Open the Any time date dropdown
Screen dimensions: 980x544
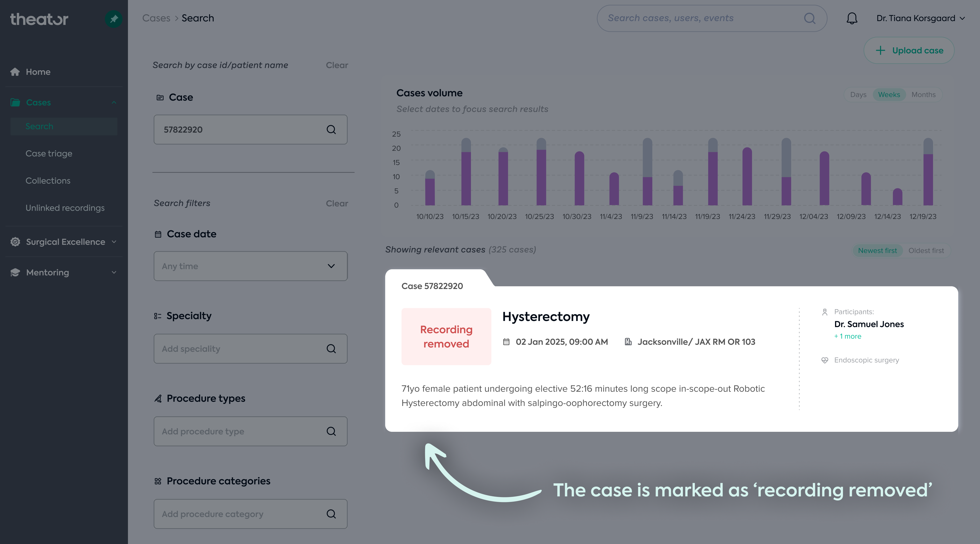pyautogui.click(x=250, y=266)
